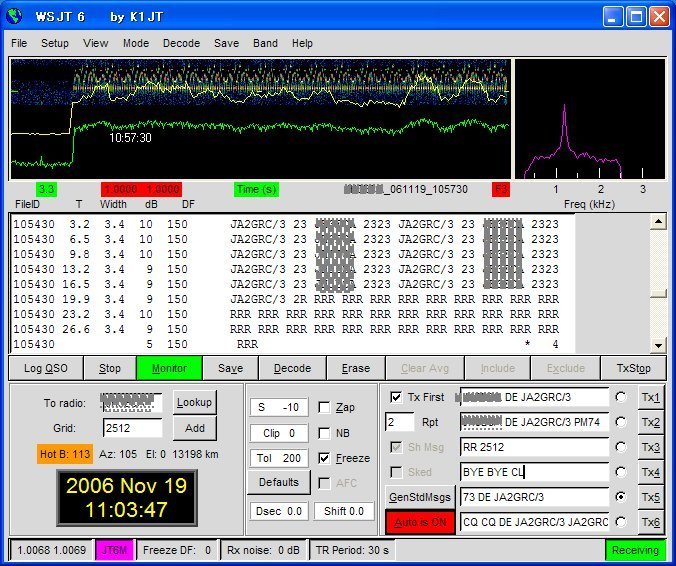This screenshot has width=676, height=566.
Task: Click the decode list scroll up arrow
Action: pyautogui.click(x=658, y=222)
